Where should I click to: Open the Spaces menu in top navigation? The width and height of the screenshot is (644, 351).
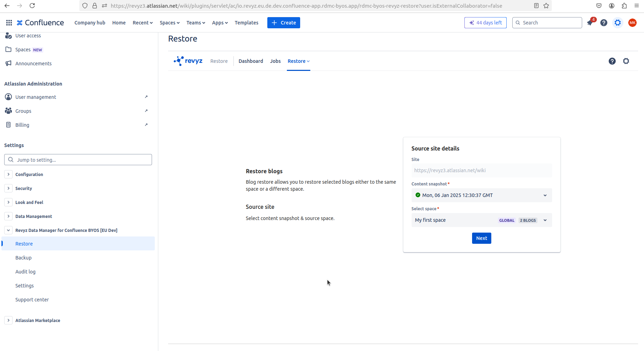point(169,23)
